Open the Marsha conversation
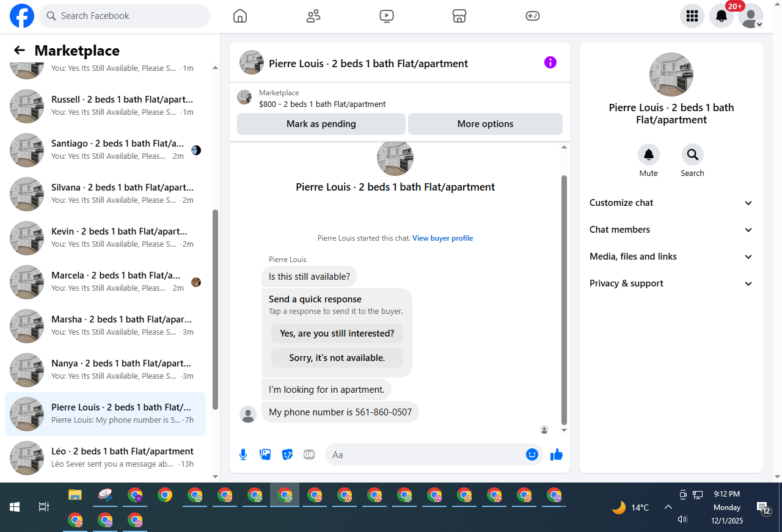The image size is (782, 532). (x=105, y=326)
